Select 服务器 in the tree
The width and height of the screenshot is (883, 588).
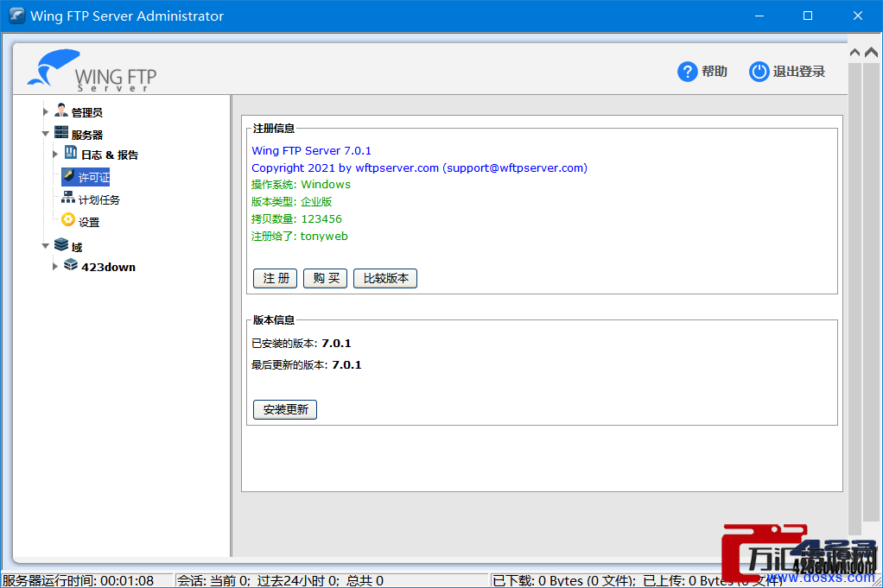click(86, 135)
